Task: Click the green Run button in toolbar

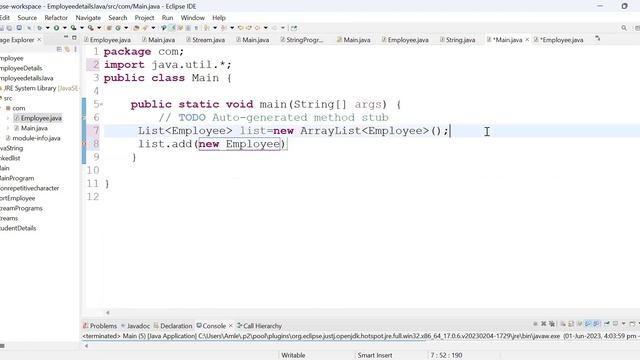Action: point(56,28)
